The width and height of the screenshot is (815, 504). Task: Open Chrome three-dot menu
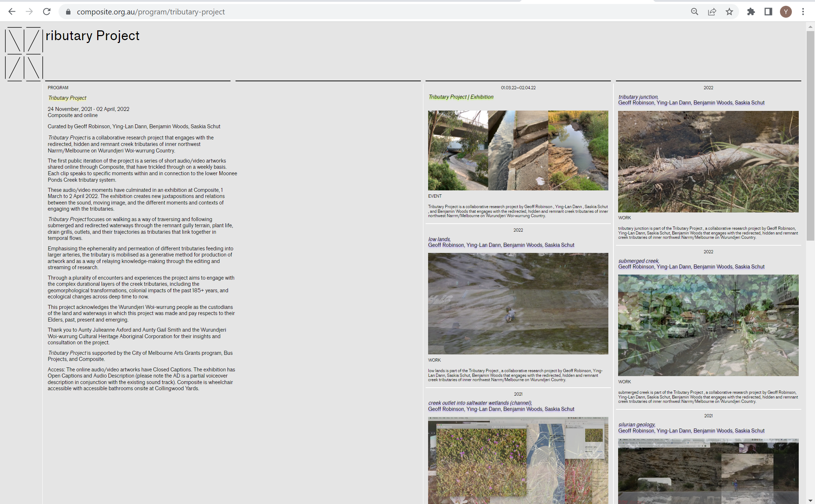pyautogui.click(x=803, y=12)
